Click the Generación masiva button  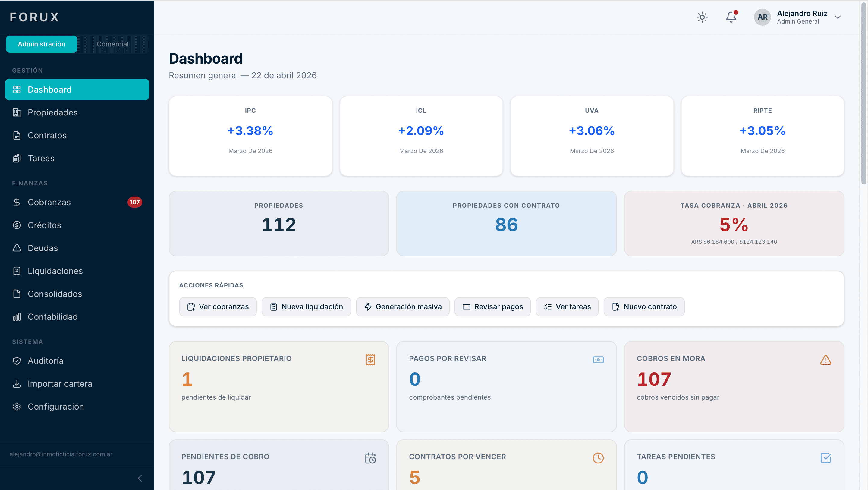[x=402, y=307]
